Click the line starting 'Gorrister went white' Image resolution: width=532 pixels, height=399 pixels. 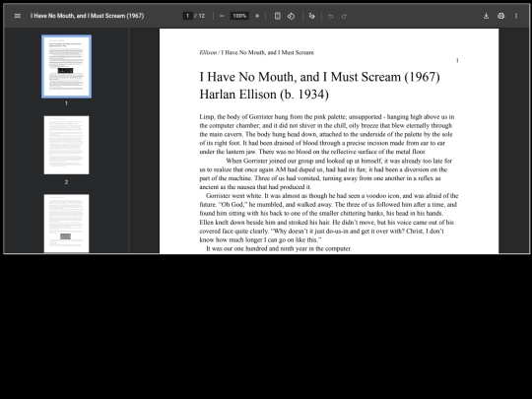point(332,196)
